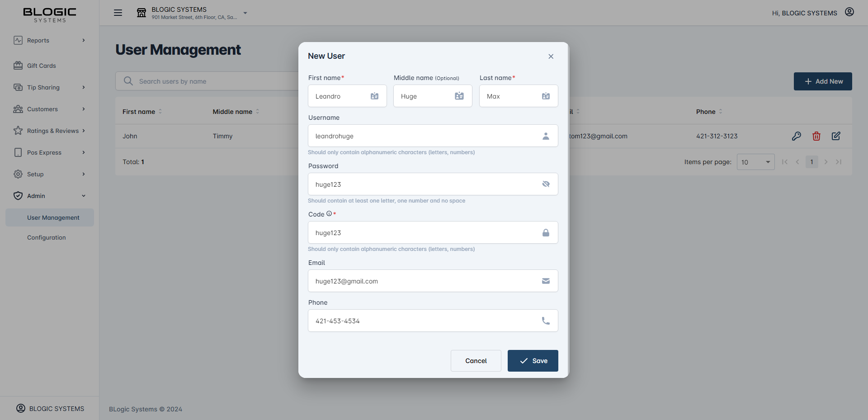868x420 pixels.
Task: Click page 1 in pagination
Action: [x=811, y=162]
